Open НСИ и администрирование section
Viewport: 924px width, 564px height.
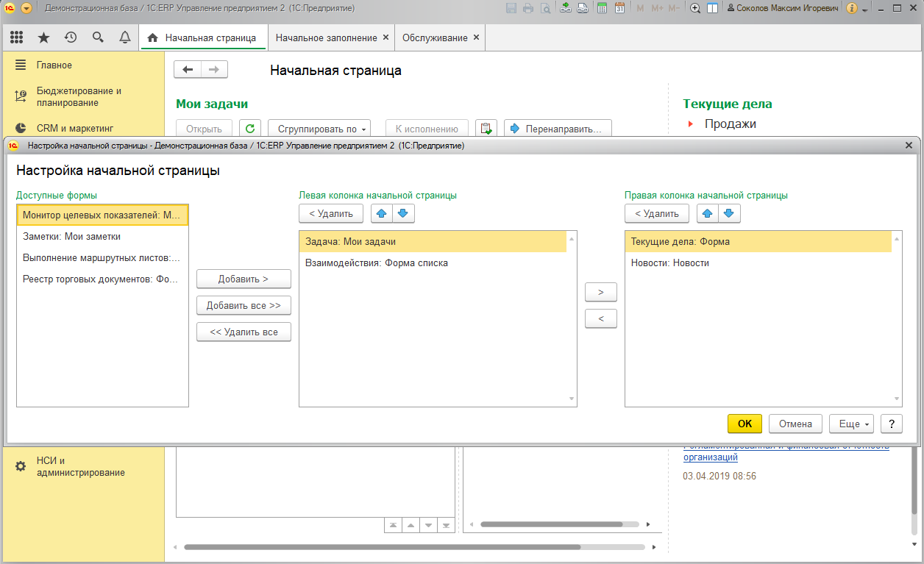point(82,467)
